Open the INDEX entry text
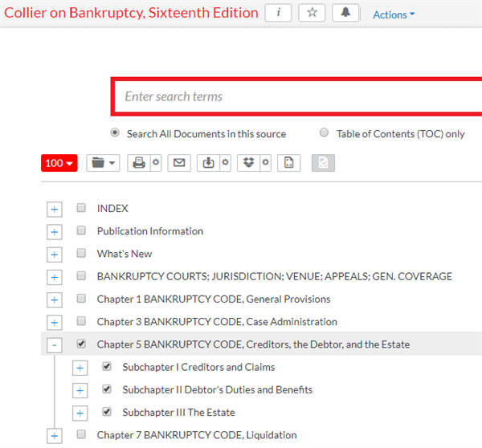482x448 pixels. (112, 209)
